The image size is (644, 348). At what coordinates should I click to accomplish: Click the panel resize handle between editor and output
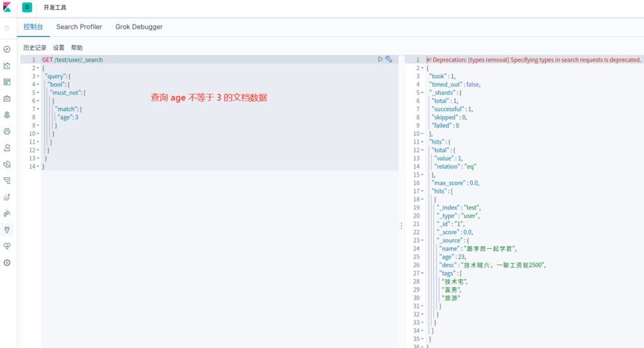(x=401, y=226)
